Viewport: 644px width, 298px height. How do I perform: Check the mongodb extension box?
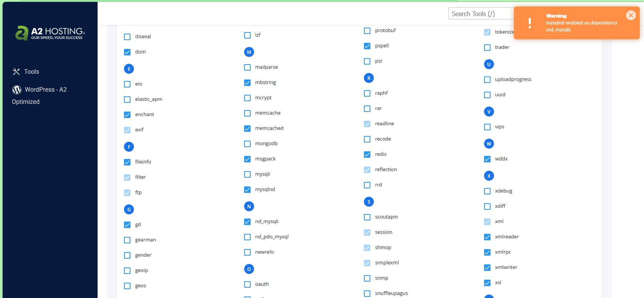point(248,144)
